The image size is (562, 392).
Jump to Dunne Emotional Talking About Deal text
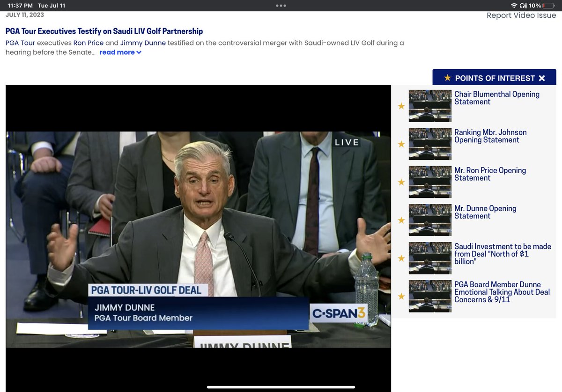(x=502, y=292)
